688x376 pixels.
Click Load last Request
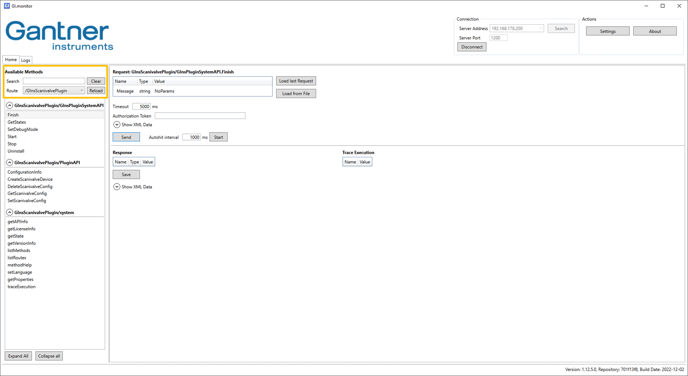(296, 81)
